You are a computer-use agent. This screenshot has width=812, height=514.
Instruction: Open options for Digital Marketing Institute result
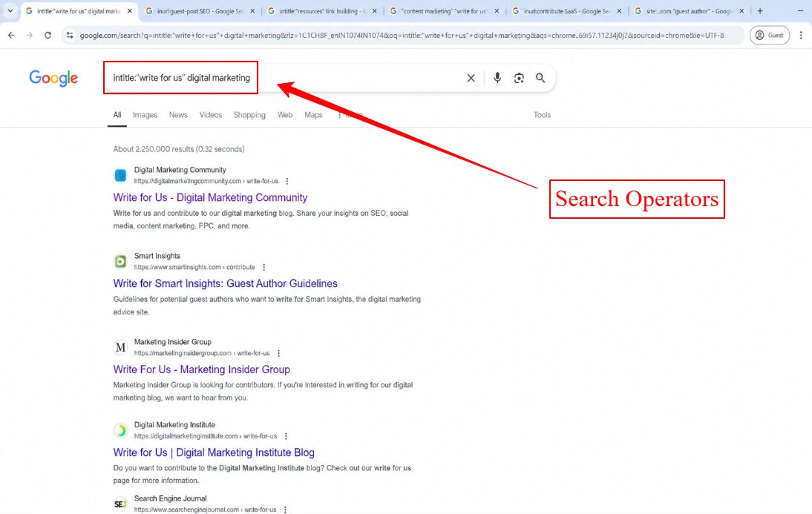tap(286, 436)
